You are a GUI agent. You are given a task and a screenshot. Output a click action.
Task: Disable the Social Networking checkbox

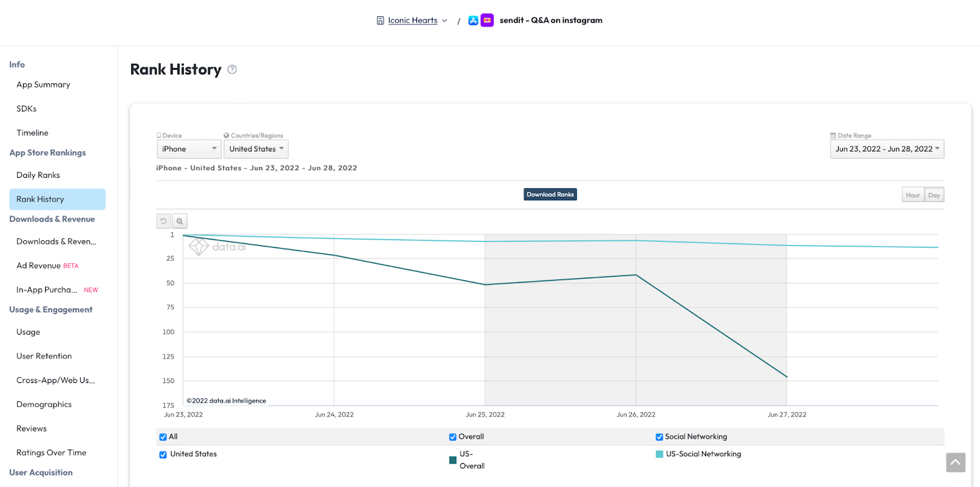[x=659, y=437]
